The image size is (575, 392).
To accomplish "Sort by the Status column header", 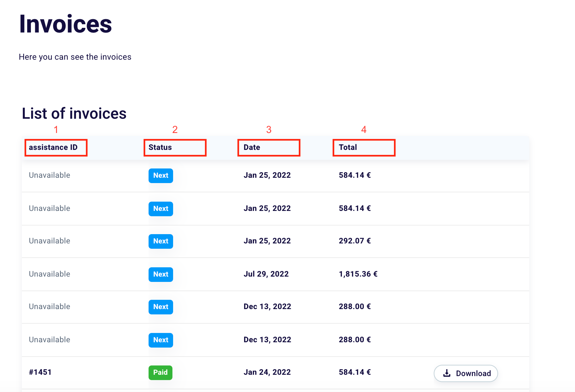I will 160,148.
